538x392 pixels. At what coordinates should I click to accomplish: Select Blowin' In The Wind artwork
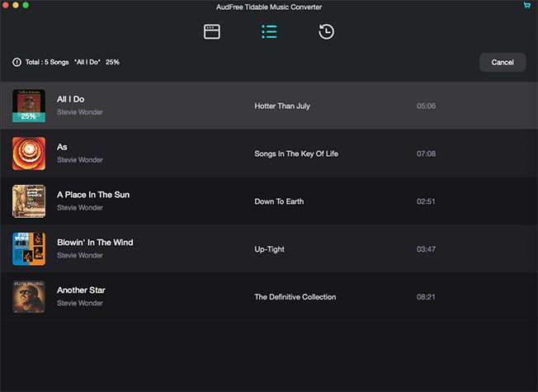pos(29,249)
